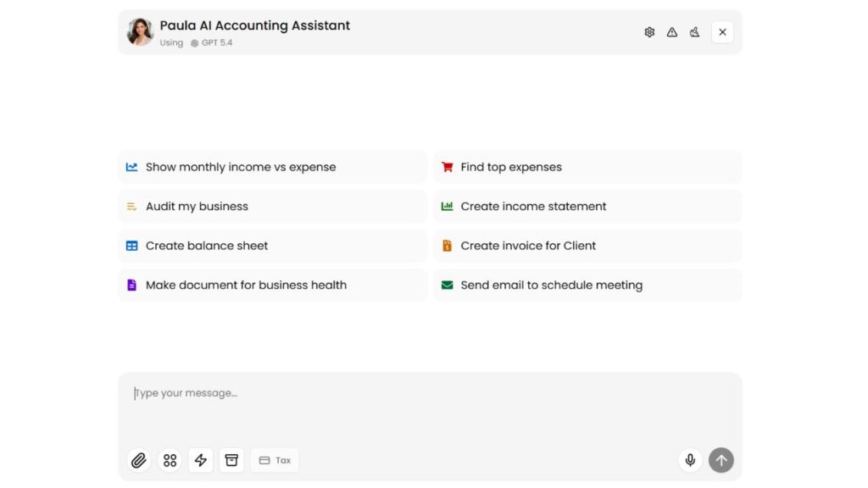The image size is (868, 488).
Task: Open the settings gear icon
Action: click(x=649, y=32)
